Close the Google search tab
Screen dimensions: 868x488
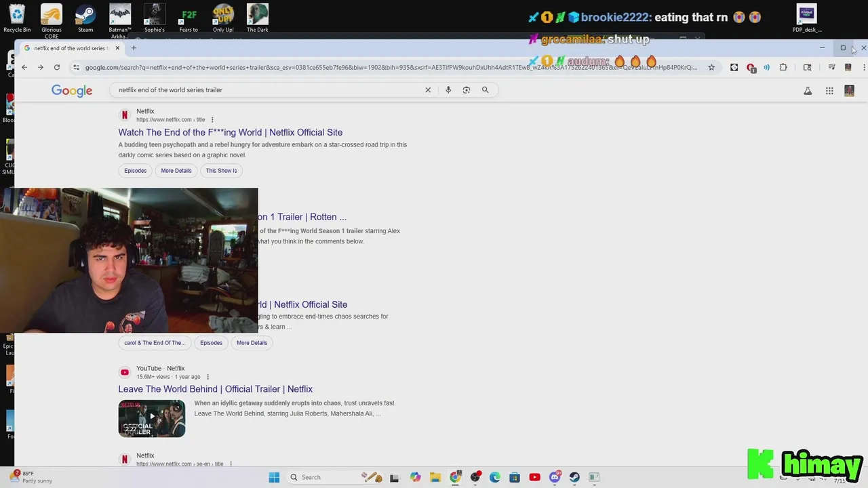(117, 48)
